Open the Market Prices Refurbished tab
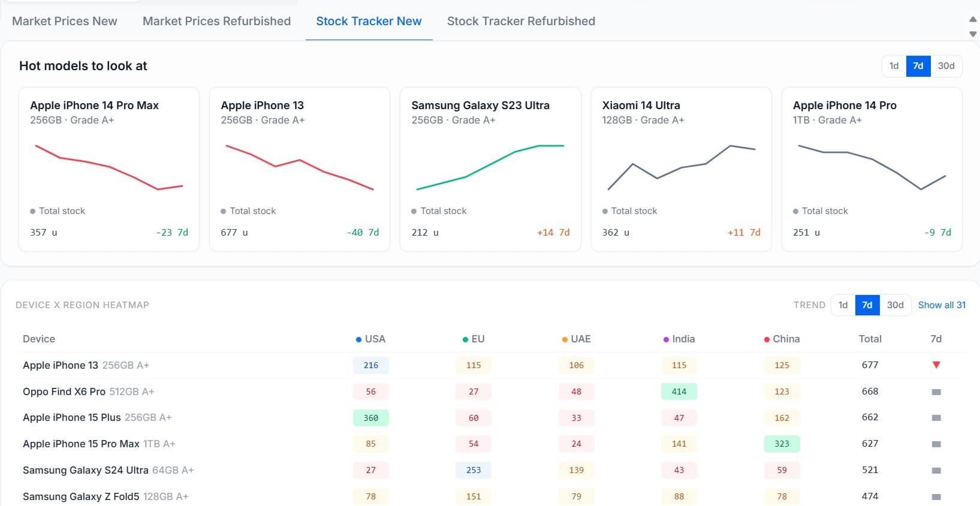This screenshot has width=980, height=506. tap(216, 21)
